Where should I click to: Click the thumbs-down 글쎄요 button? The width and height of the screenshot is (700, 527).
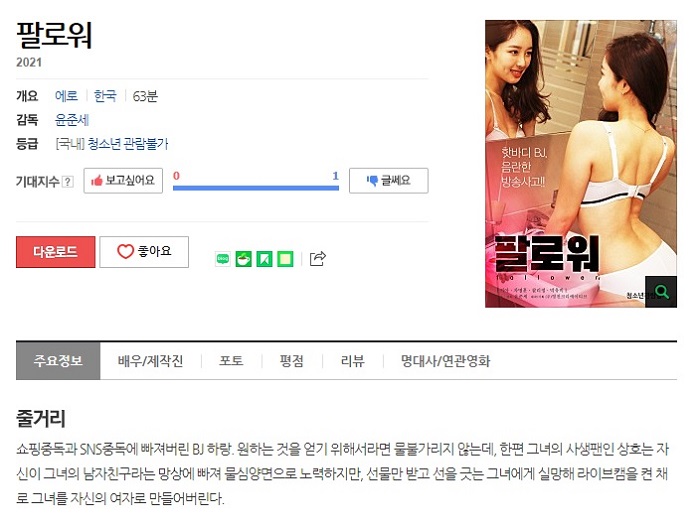pyautogui.click(x=388, y=180)
